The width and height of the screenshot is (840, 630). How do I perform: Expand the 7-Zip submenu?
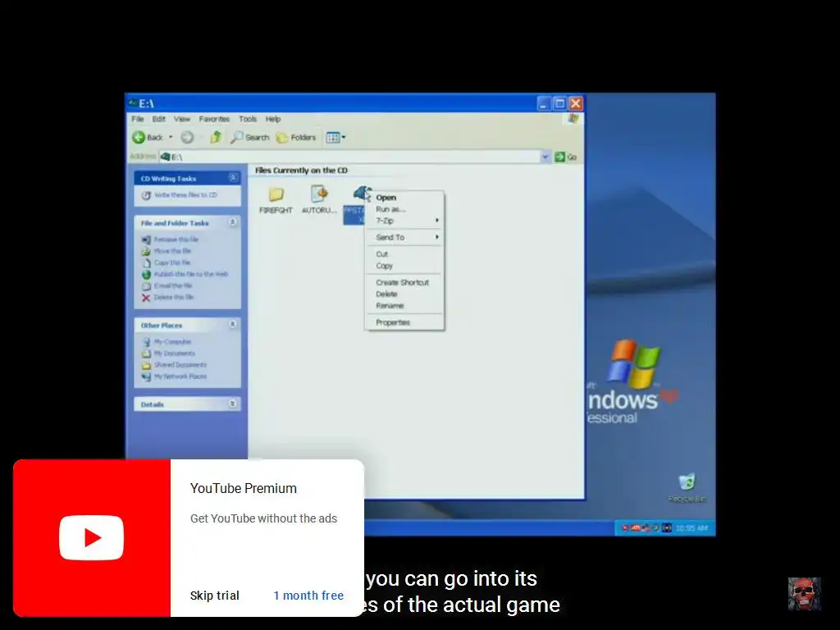tap(404, 221)
